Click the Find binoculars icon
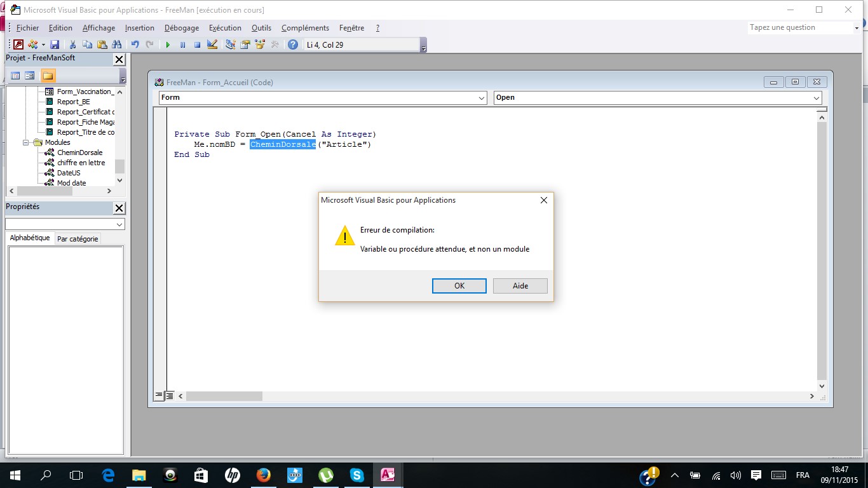Image resolution: width=868 pixels, height=488 pixels. click(x=116, y=44)
